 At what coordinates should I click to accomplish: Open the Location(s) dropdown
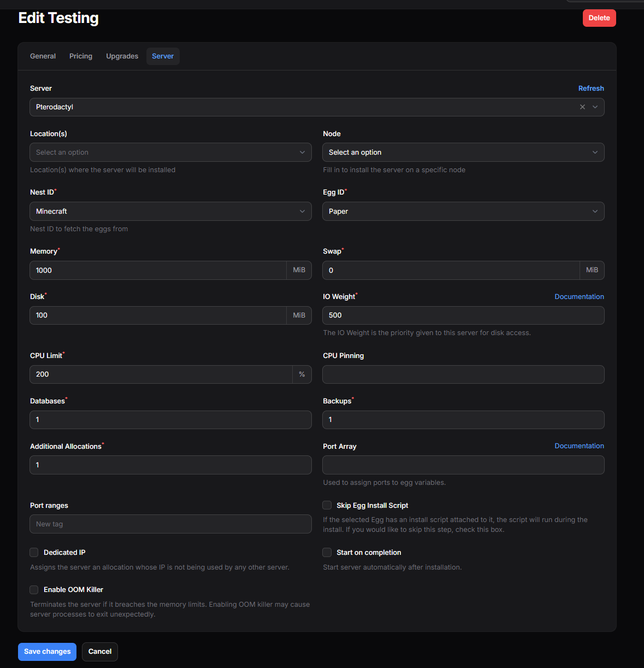(x=170, y=153)
